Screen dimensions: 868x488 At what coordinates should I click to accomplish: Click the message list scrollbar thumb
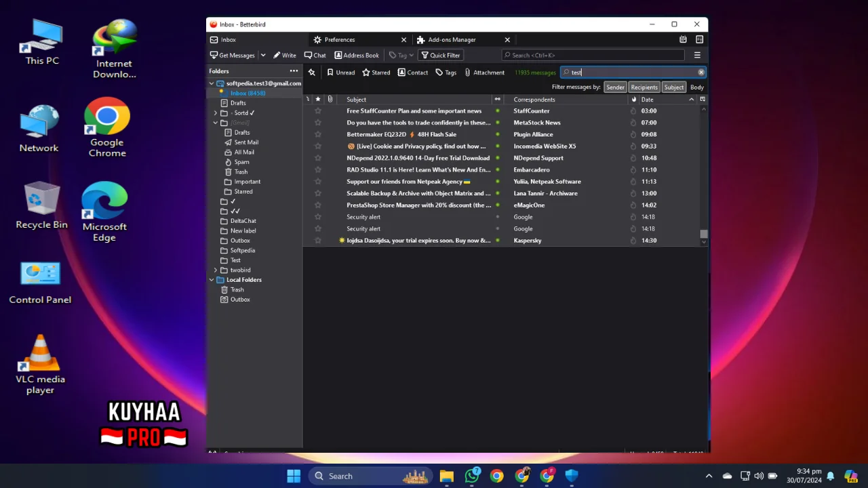click(703, 234)
